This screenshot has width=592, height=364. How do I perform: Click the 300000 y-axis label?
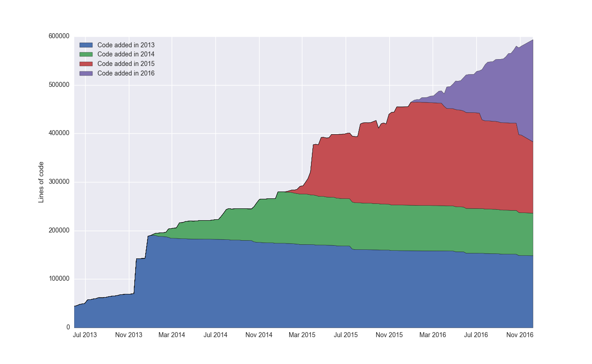pyautogui.click(x=59, y=182)
